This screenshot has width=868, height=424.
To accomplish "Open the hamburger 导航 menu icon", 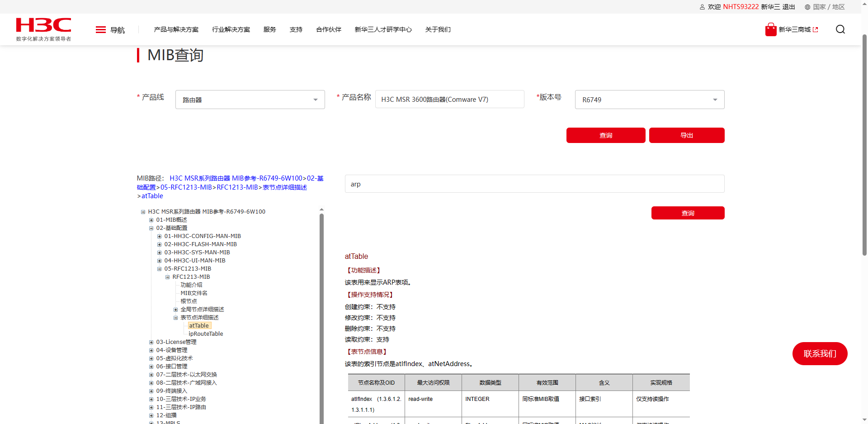I will [x=101, y=30].
